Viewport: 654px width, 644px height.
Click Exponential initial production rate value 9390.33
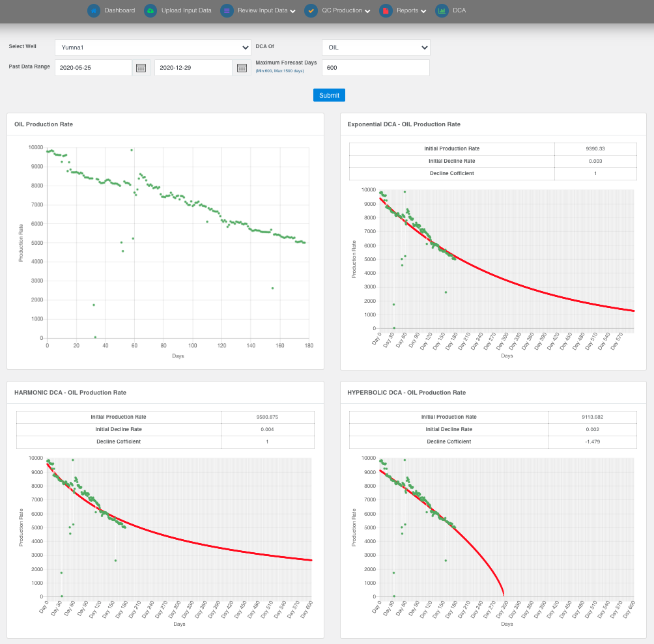595,149
